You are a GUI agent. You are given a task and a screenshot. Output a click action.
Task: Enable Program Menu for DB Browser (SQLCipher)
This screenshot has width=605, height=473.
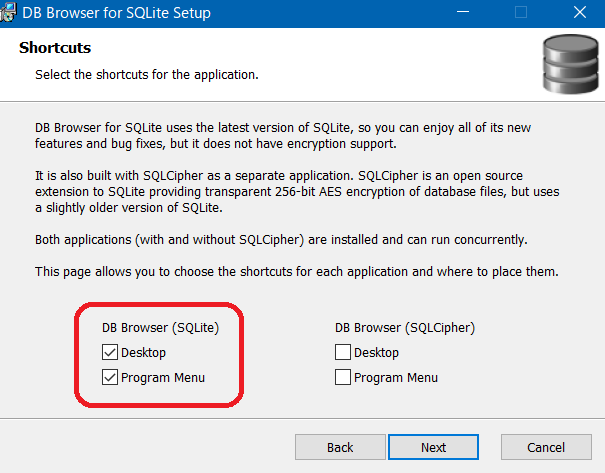[x=343, y=377]
